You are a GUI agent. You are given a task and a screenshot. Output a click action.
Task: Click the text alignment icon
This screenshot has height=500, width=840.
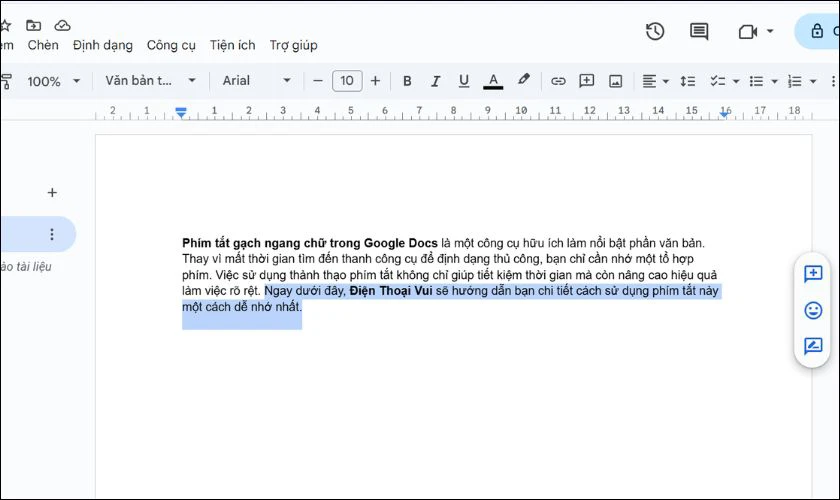(x=649, y=81)
